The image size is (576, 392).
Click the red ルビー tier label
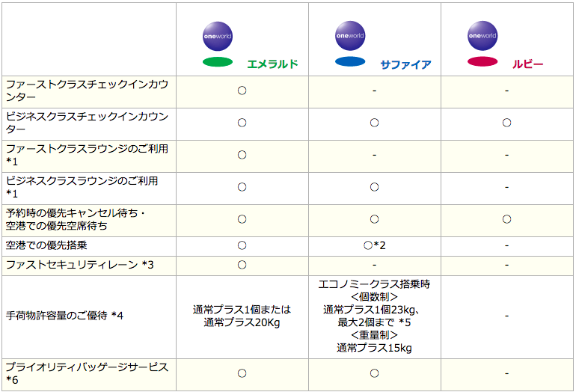(x=527, y=64)
